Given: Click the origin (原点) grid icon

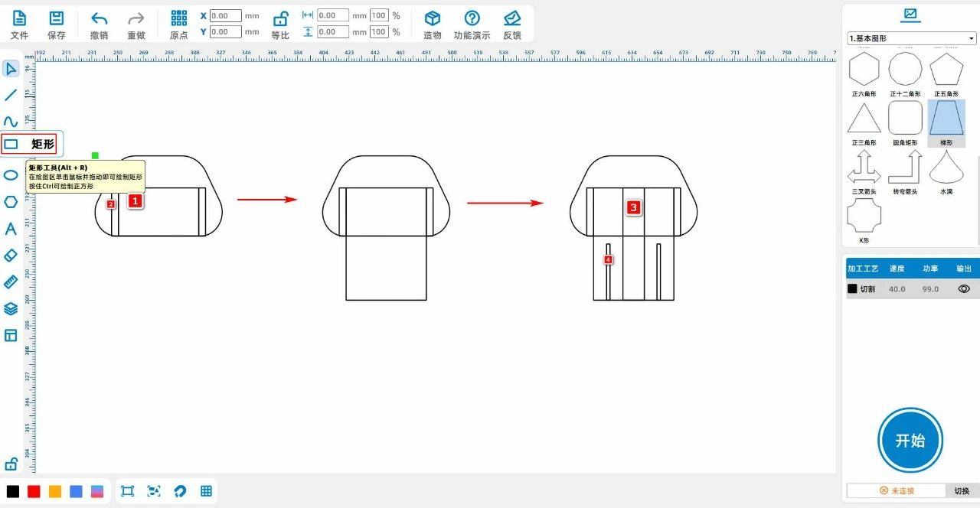Looking at the screenshot, I should 178,19.
